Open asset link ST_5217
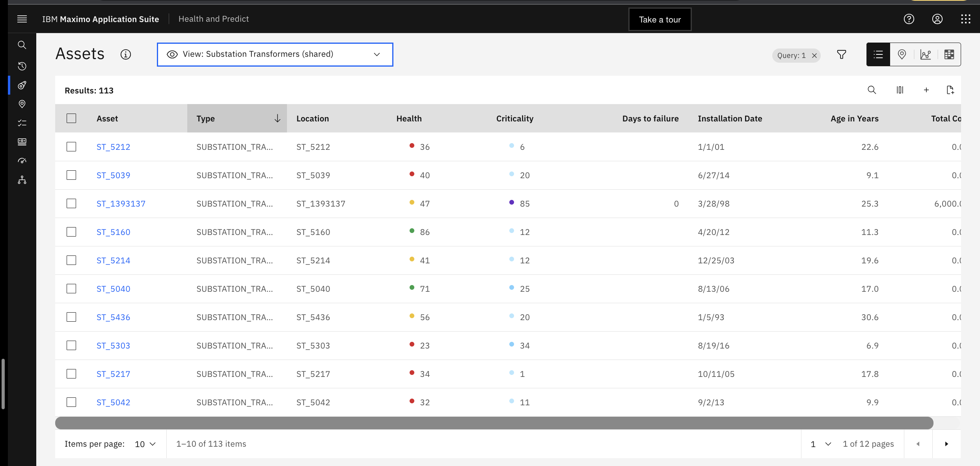The image size is (980, 466). pyautogui.click(x=113, y=374)
